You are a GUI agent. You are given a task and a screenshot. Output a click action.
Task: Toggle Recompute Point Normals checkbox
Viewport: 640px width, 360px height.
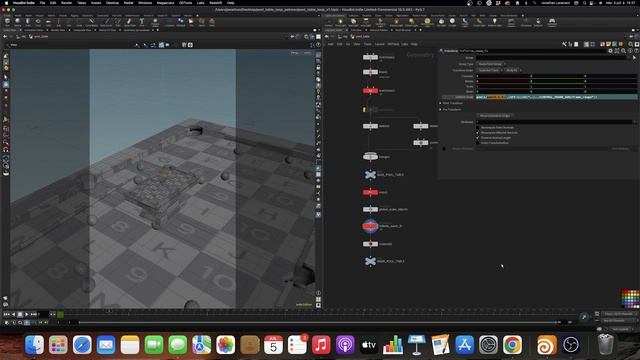[478, 127]
